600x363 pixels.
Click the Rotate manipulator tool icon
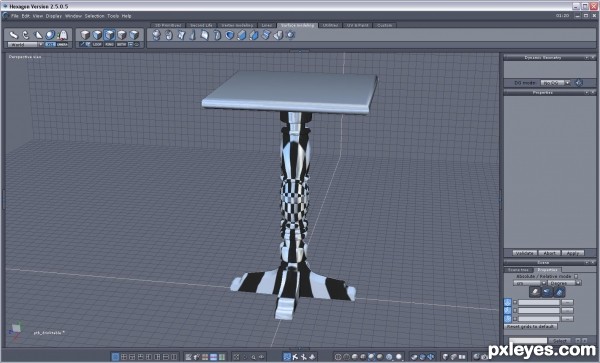tap(26, 35)
